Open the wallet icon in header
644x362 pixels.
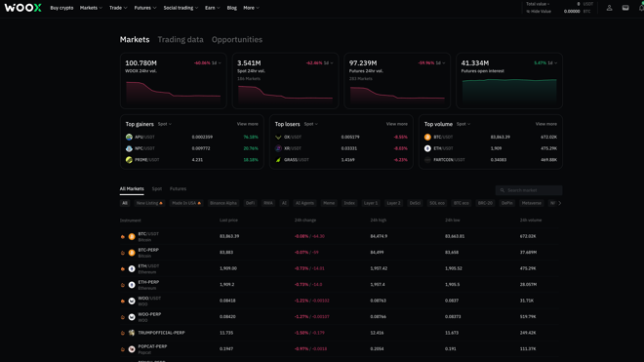click(625, 8)
